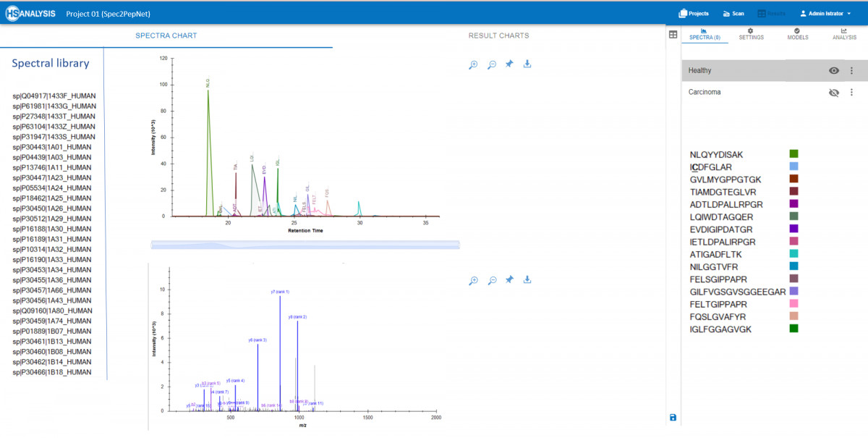Pin the m/z spectrum chart
Screen dimensions: 868x438
509,279
